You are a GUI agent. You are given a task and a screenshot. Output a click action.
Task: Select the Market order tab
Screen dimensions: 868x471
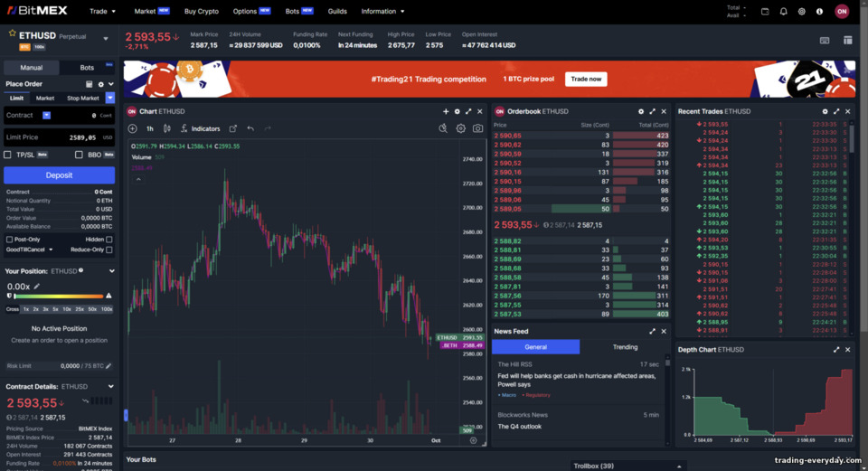[45, 98]
